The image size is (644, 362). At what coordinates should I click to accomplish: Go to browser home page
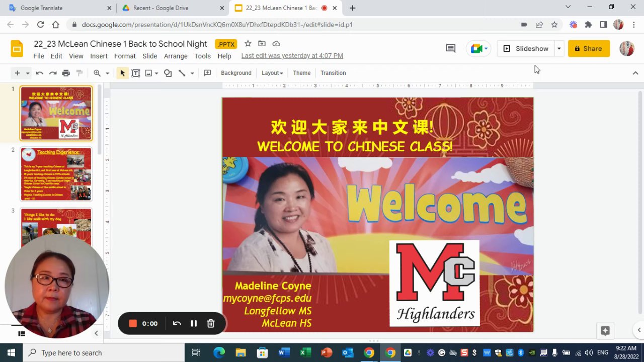55,25
